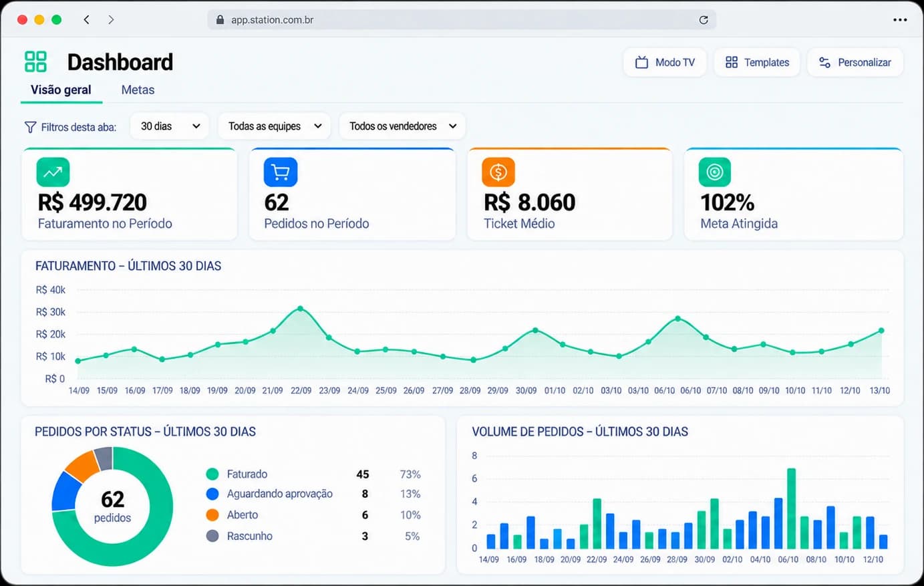This screenshot has height=586, width=924.
Task: Click the green revenue trend icon
Action: (x=53, y=172)
